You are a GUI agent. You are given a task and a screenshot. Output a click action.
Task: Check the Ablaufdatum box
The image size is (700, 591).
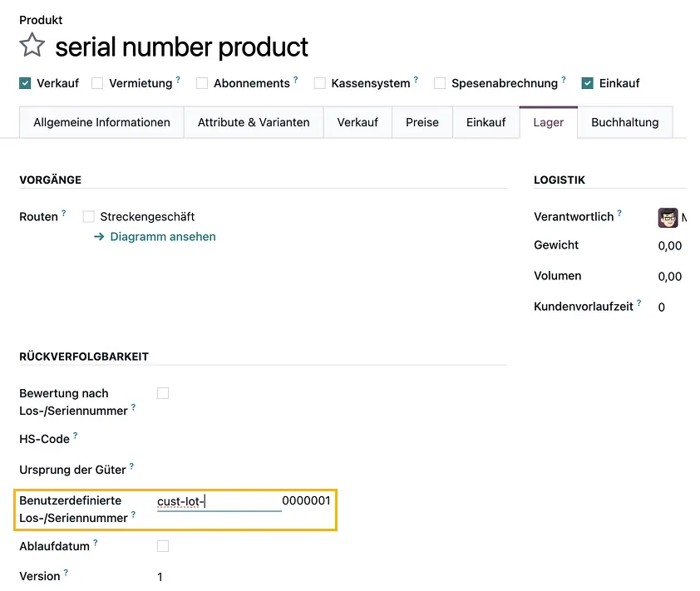162,546
